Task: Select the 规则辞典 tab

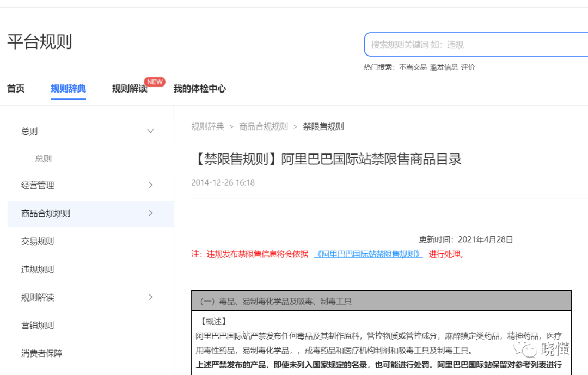Action: 68,89
